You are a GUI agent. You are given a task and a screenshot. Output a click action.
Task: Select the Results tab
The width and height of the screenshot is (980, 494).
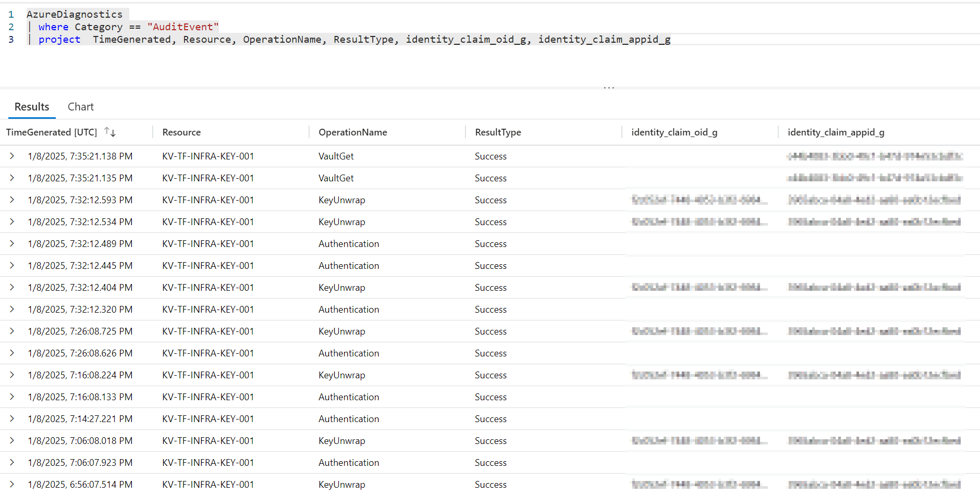coord(32,107)
